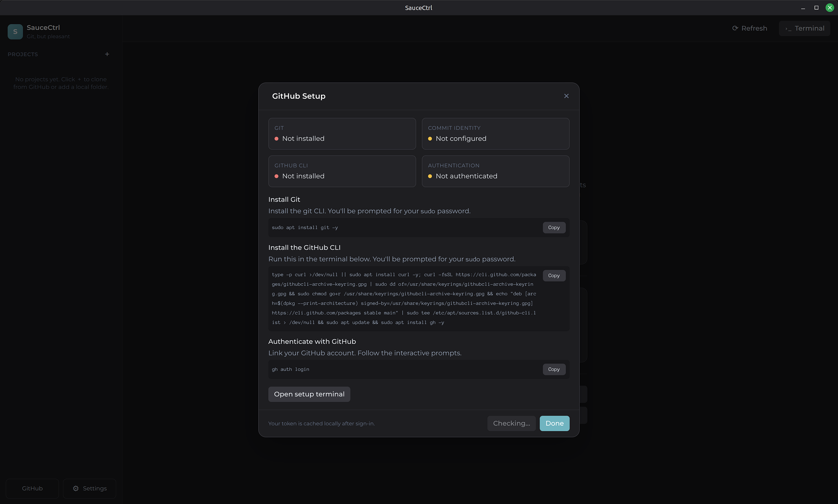Click the 'Install Git' heading
Image resolution: width=838 pixels, height=504 pixels.
pyautogui.click(x=284, y=199)
